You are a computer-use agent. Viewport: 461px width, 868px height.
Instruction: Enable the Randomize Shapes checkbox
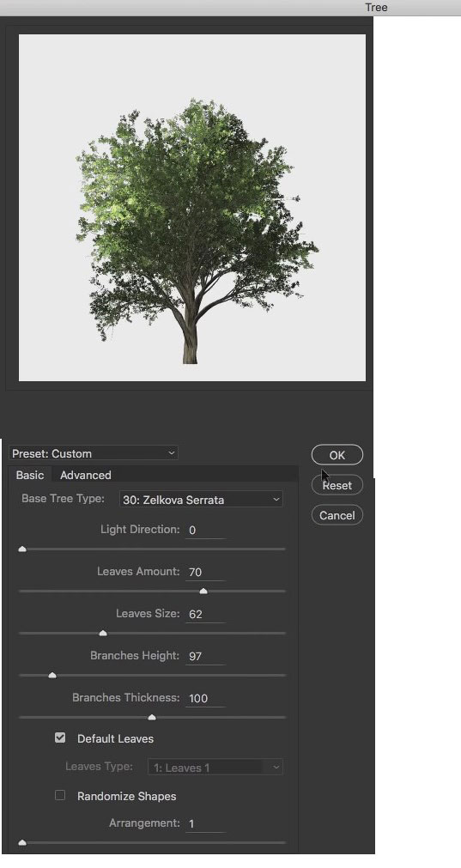(x=60, y=796)
